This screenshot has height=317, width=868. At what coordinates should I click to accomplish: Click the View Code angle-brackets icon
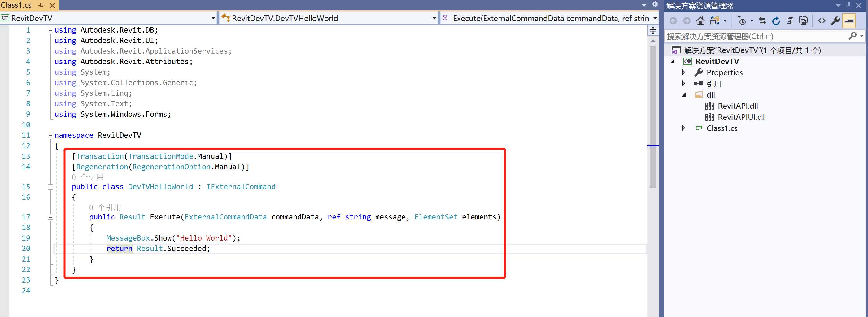tap(822, 21)
